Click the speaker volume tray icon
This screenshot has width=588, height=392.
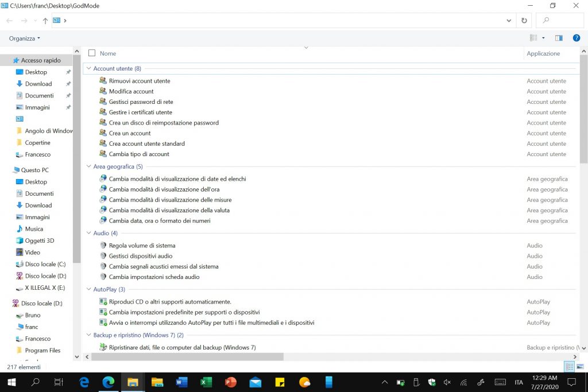448,382
